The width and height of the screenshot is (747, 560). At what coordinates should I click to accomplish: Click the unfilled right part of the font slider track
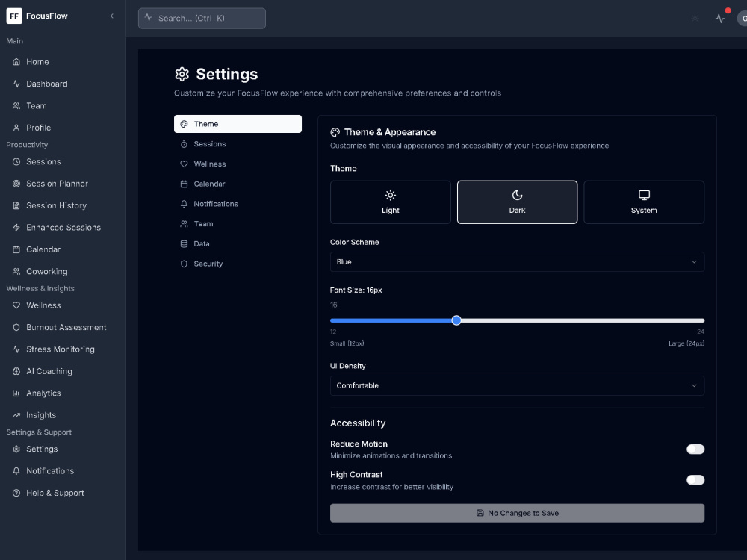coord(583,320)
